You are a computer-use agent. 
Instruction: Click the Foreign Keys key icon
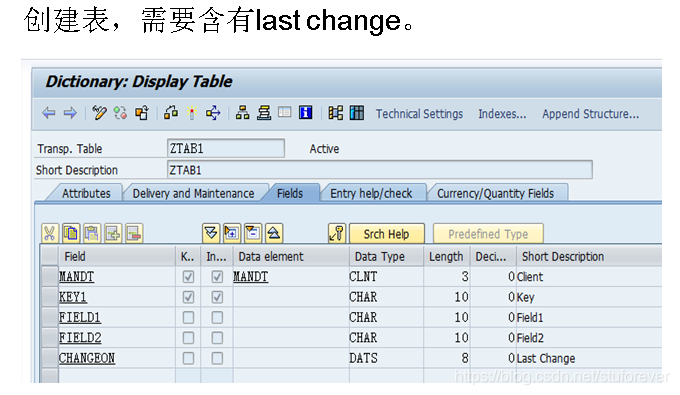337,233
